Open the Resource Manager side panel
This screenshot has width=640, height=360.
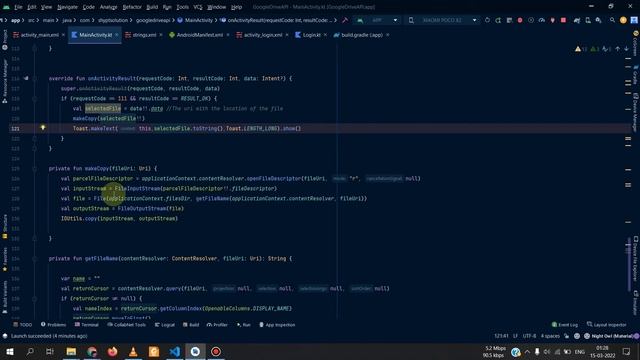pos(4,81)
